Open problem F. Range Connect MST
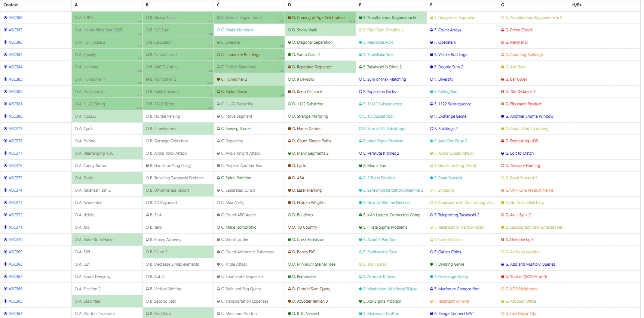 click(454, 314)
